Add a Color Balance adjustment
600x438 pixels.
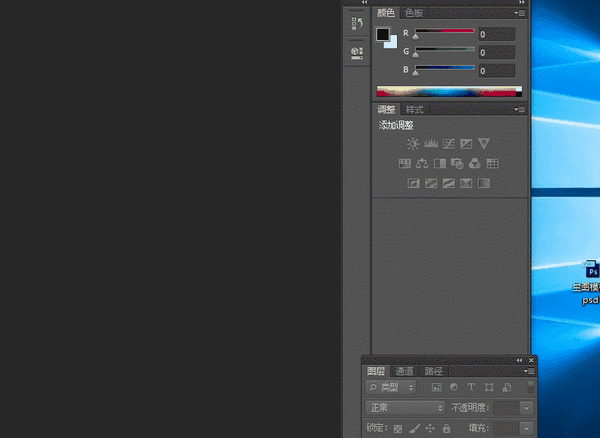point(422,164)
